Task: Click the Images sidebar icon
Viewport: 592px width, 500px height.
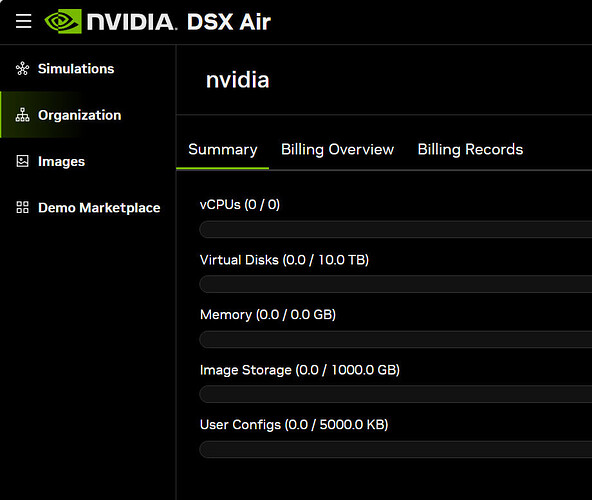Action: click(22, 161)
